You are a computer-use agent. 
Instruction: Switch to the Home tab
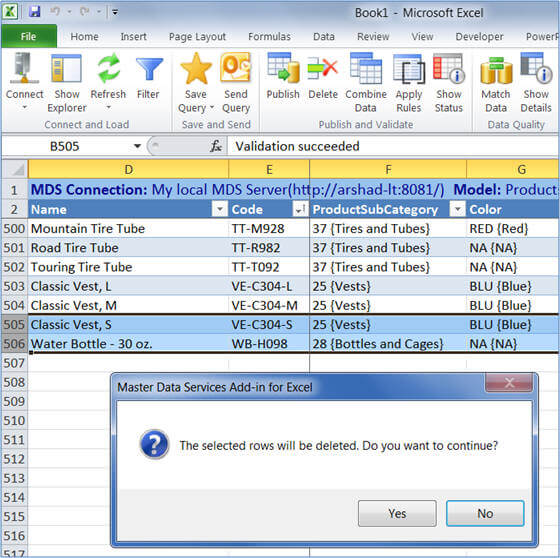coord(84,36)
